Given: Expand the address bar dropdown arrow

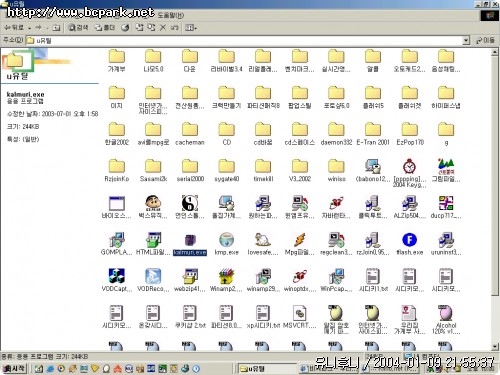Looking at the screenshot, I should 466,40.
